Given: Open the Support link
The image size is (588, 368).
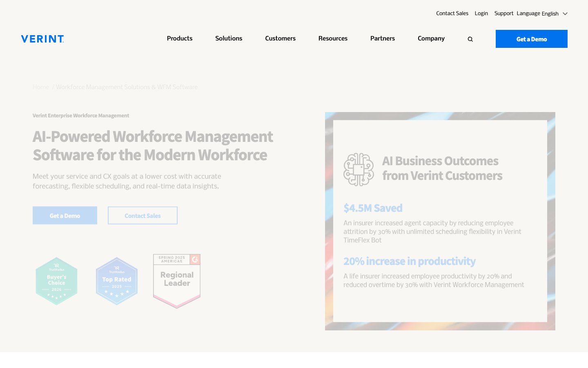Looking at the screenshot, I should pyautogui.click(x=504, y=13).
